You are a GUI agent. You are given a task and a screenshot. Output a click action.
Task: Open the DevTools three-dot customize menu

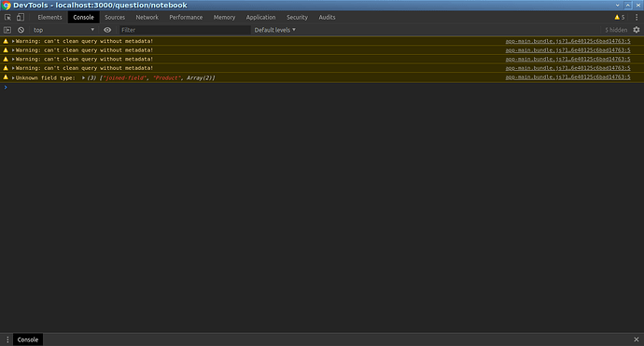coord(637,17)
